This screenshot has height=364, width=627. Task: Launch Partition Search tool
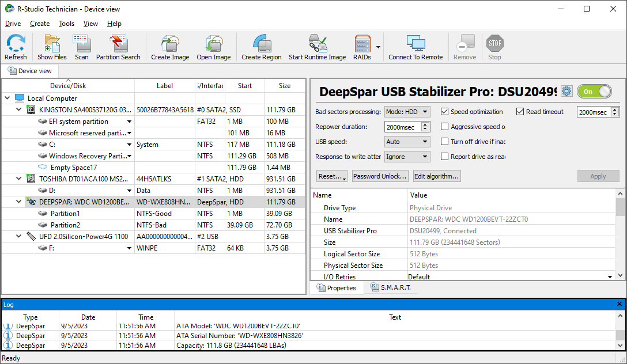coord(118,44)
